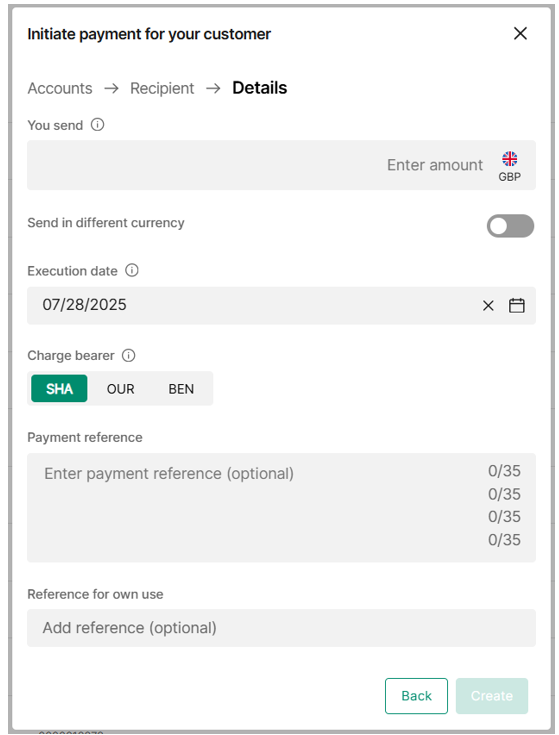Image resolution: width=559 pixels, height=735 pixels.
Task: Toggle Send in different currency switch
Action: (510, 226)
